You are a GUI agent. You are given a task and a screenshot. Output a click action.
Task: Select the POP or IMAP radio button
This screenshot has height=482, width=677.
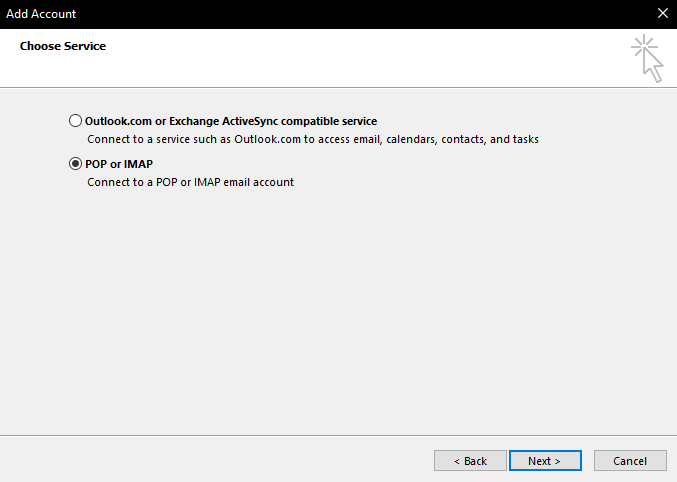point(76,164)
